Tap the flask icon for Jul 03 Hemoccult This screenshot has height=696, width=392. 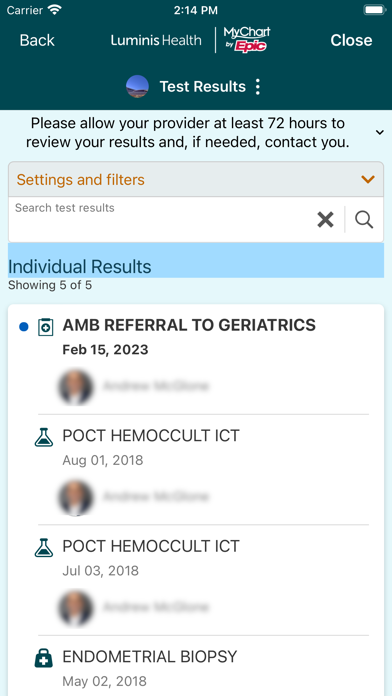coord(44,548)
